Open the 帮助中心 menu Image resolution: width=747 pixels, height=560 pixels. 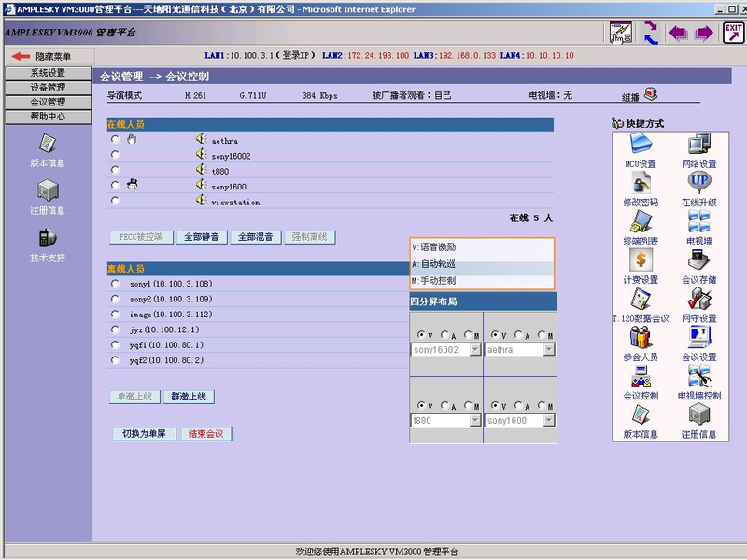tap(49, 117)
